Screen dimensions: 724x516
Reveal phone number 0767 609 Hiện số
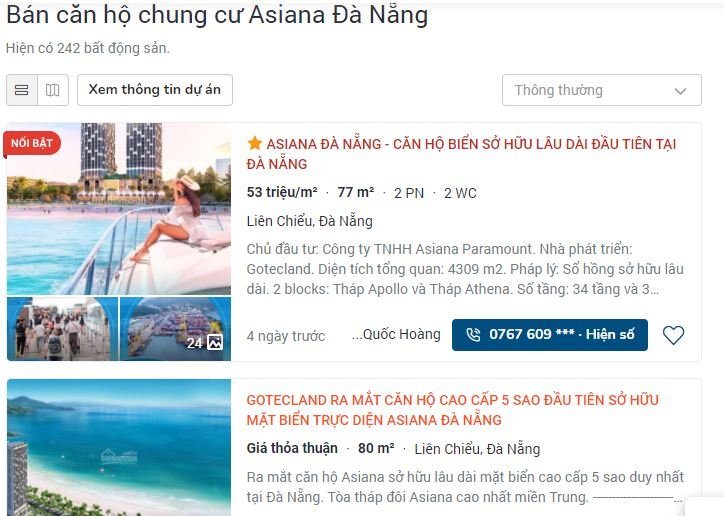[549, 335]
